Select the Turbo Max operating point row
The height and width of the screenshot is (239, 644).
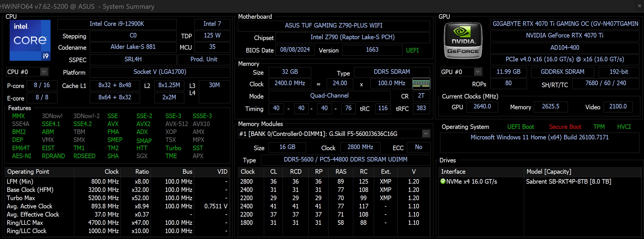point(21,198)
